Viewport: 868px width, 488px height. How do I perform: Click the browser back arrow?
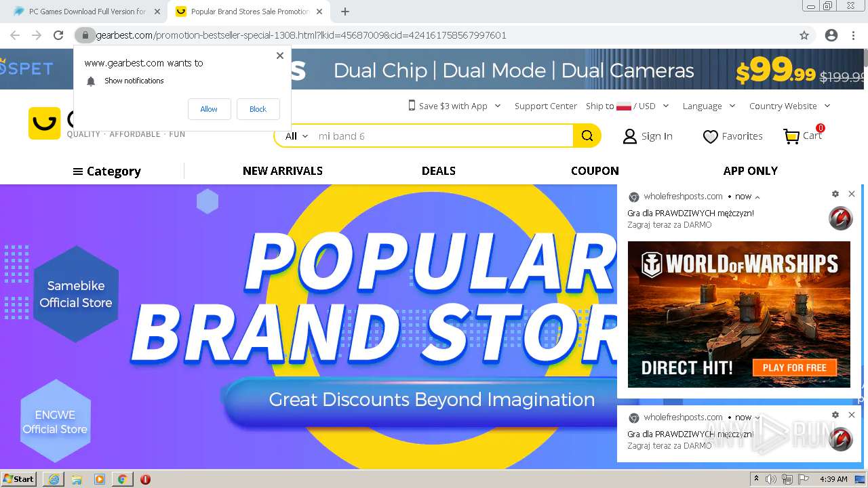coord(16,35)
